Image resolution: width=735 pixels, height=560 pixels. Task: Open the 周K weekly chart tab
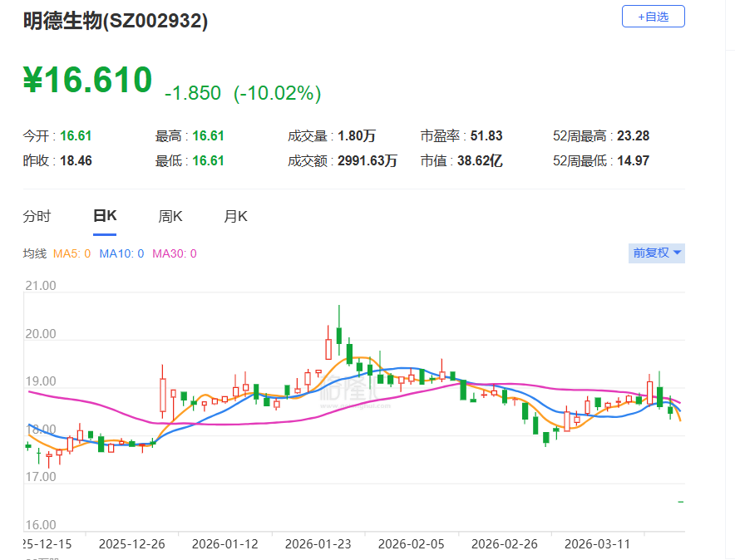pyautogui.click(x=170, y=216)
